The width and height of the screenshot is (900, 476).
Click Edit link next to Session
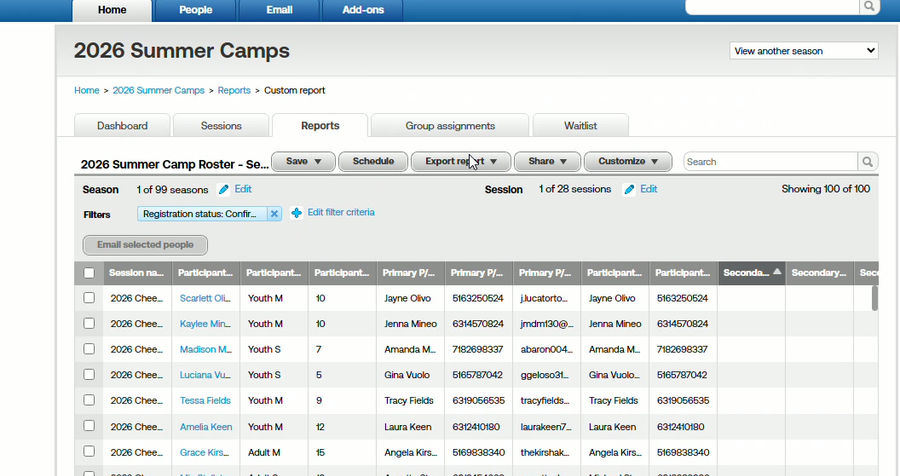click(x=649, y=189)
